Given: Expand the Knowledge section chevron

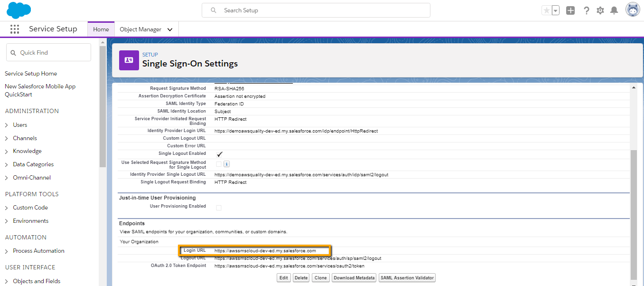Looking at the screenshot, I should (7, 152).
